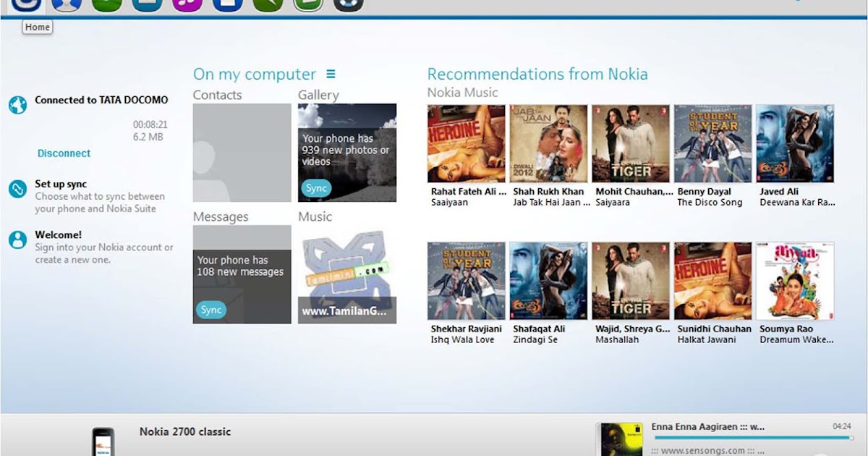Screen dimensions: 868x456
Task: Click artist name Shekhar Ravjiani
Action: 466,329
